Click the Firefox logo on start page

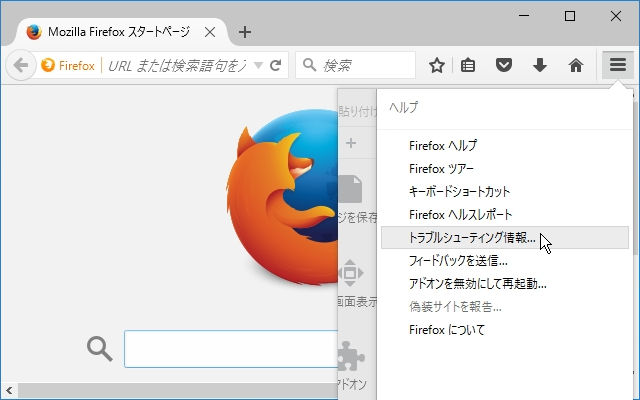[282, 197]
